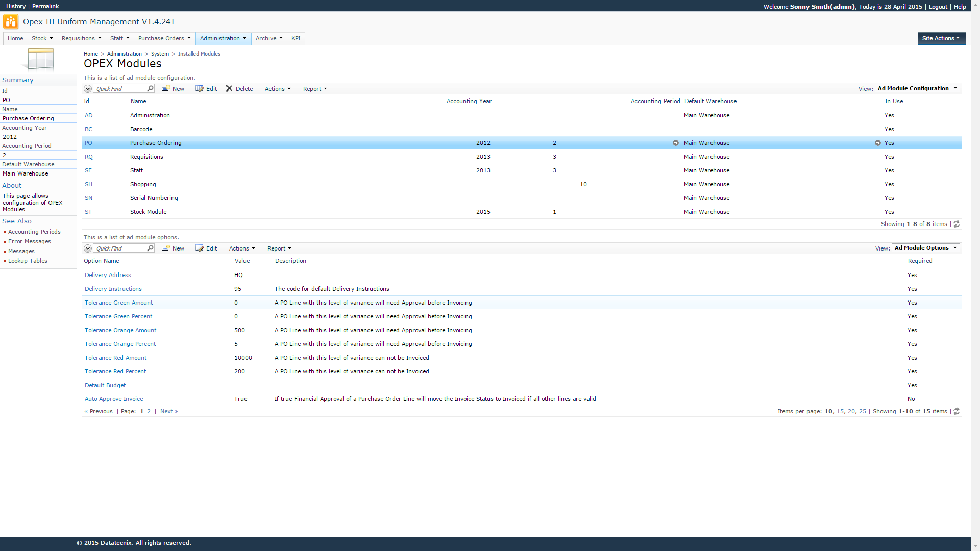Open the Purchase Orders menu

[164, 39]
